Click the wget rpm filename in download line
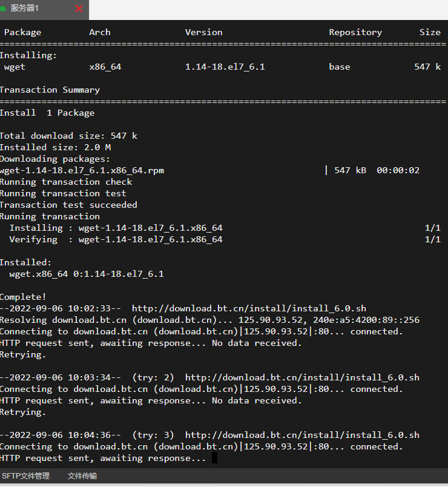Screen dimensions: 448x487 click(x=82, y=171)
